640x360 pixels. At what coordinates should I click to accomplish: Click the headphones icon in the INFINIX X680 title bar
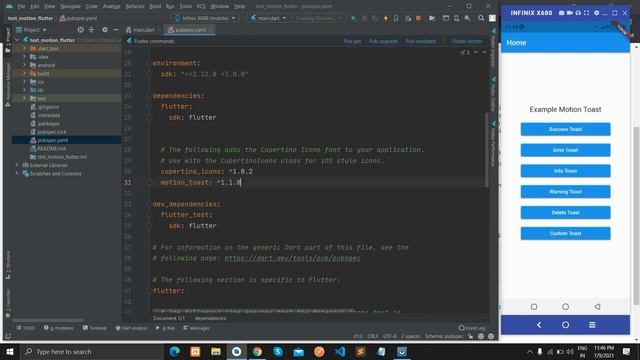[x=578, y=13]
